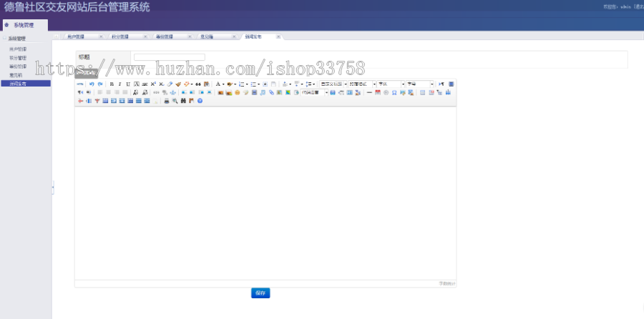Click the delete table row red icon
The image size is (644, 319).
80,101
